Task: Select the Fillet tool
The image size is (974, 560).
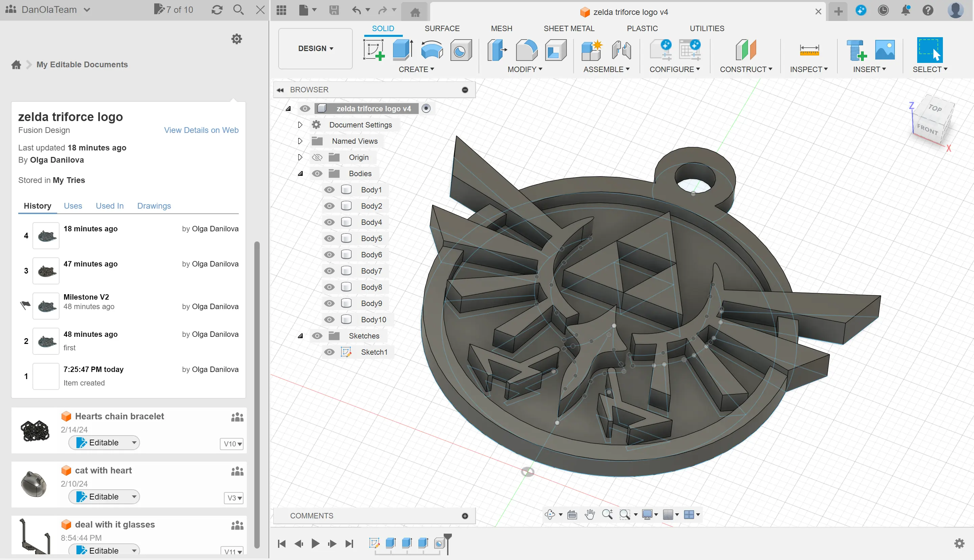Action: tap(527, 50)
